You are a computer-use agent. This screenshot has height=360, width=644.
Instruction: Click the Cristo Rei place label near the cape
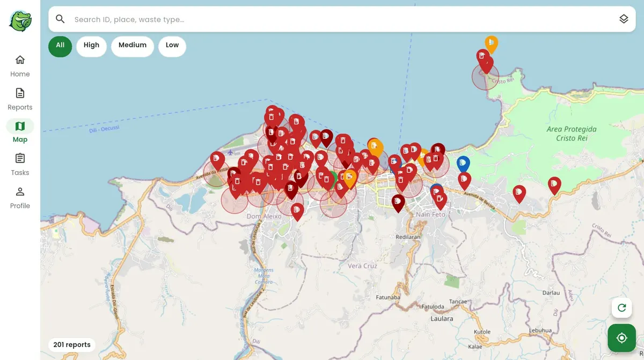[503, 80]
